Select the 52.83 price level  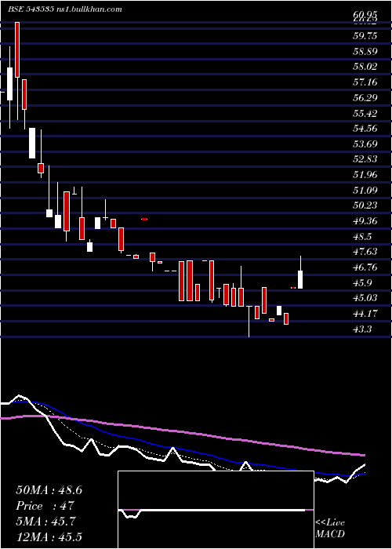(365, 159)
